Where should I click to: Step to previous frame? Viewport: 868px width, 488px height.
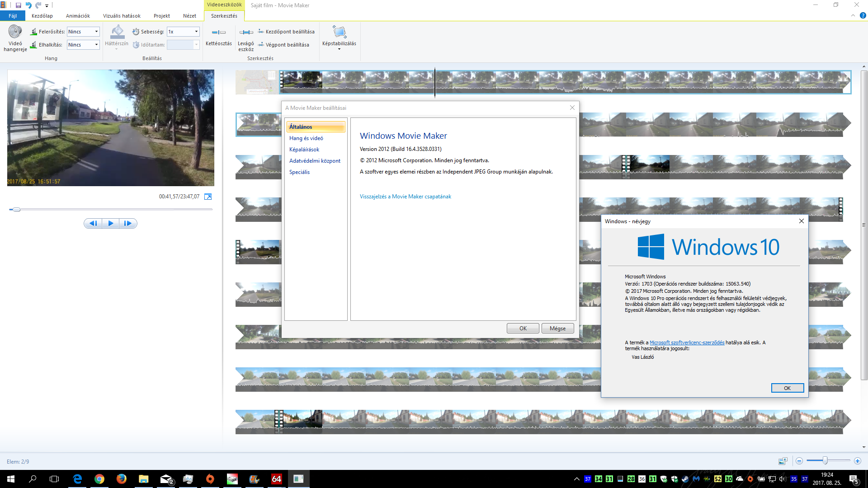coord(93,223)
